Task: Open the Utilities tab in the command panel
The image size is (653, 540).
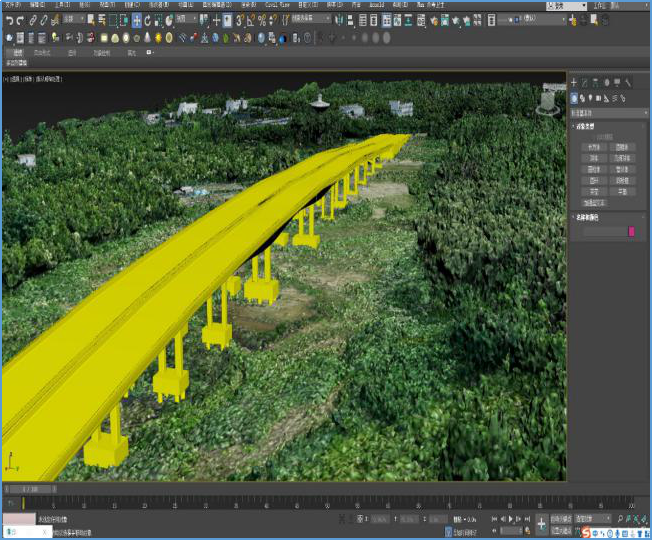Action: (627, 83)
